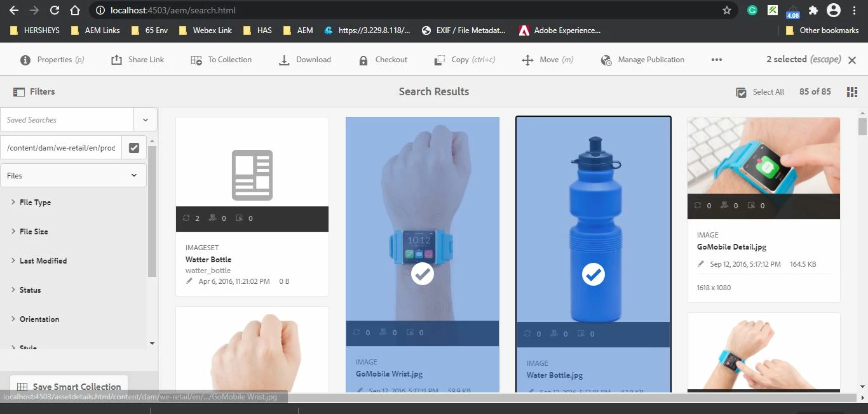This screenshot has height=414, width=868.
Task: Open EXIF / File Metadata bookmark
Action: pos(464,30)
